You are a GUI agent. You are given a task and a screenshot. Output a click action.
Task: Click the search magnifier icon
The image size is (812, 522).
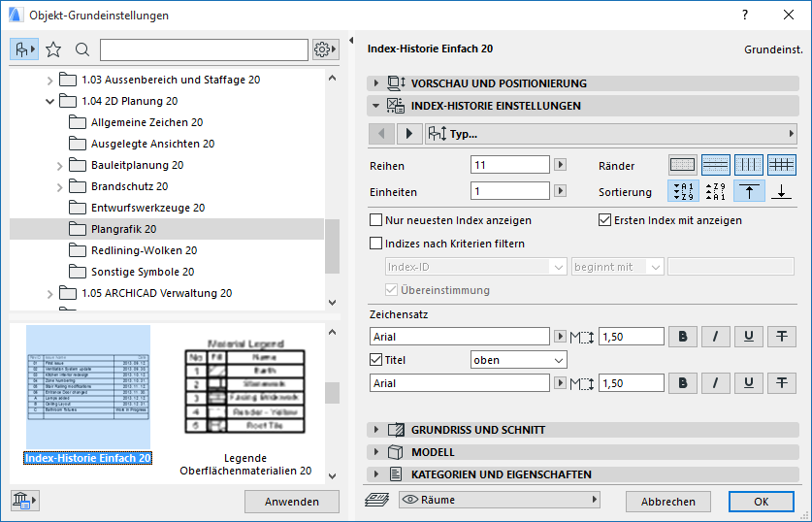point(82,49)
